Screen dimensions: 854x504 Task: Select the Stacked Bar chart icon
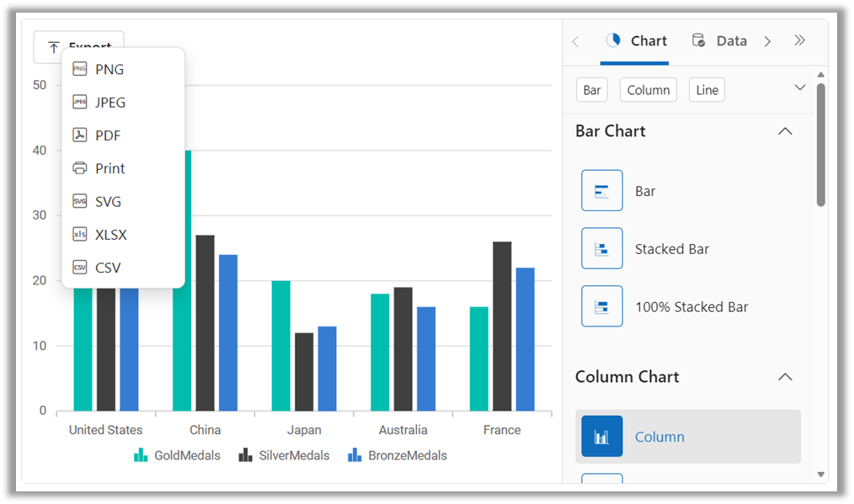(x=602, y=248)
